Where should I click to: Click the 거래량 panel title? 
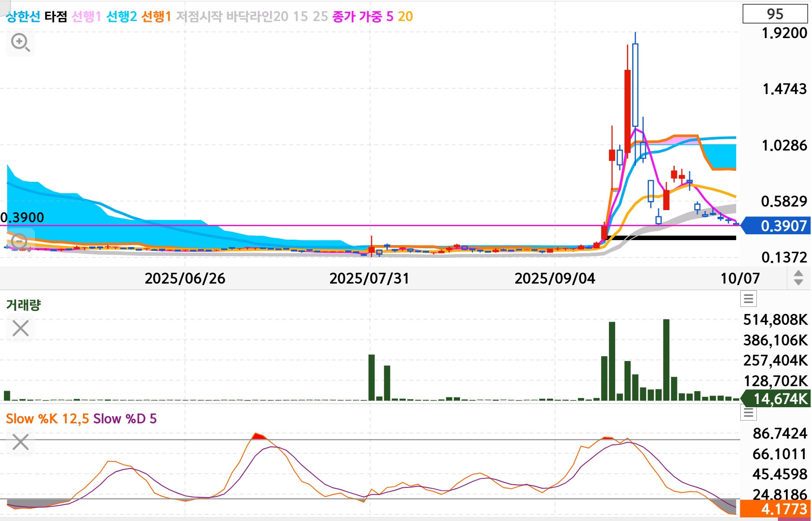23,305
